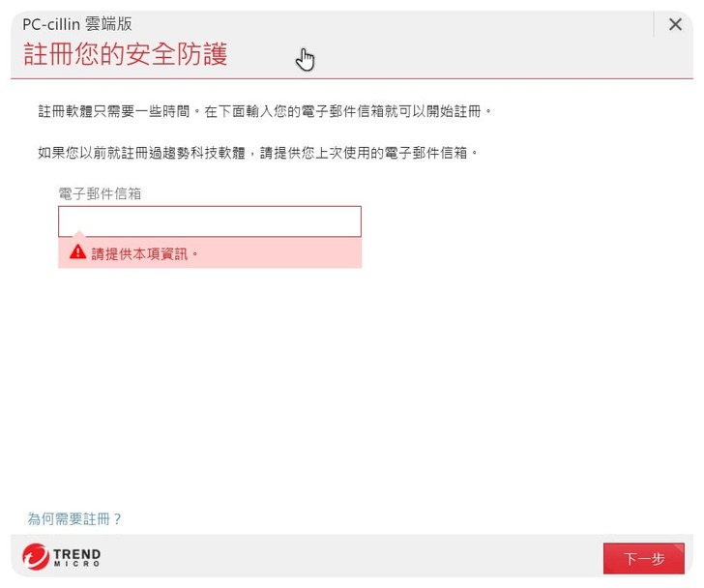Click the empty white area of the dialog body

(x=387, y=387)
